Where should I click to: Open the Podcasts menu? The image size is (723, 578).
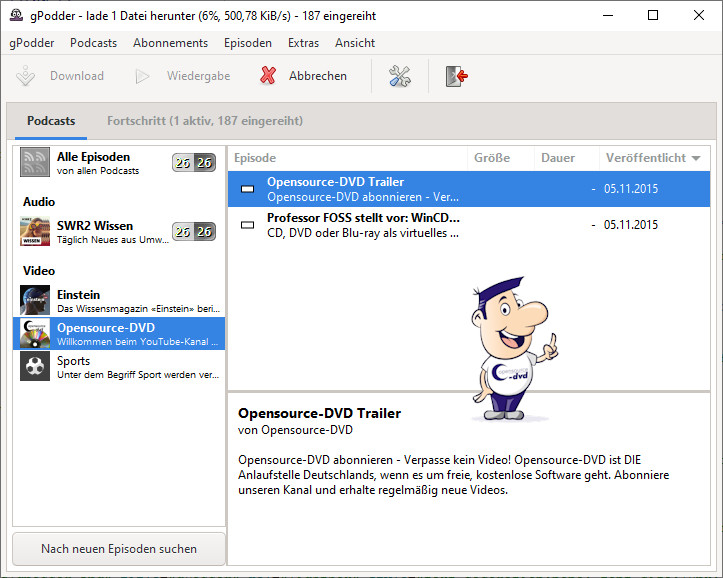point(94,43)
